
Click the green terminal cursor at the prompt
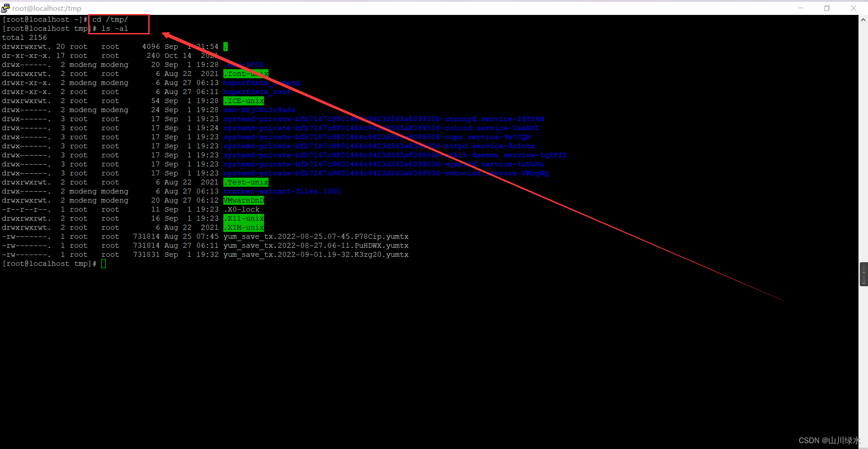click(x=104, y=264)
